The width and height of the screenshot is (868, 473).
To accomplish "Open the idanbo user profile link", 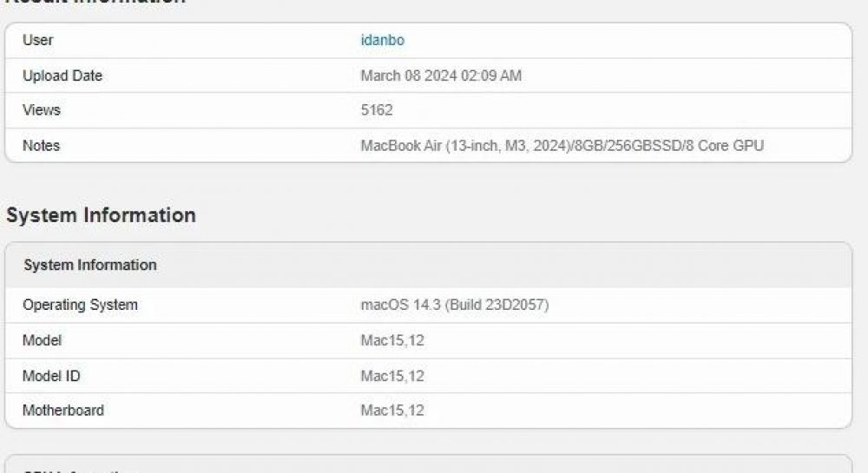I will (x=383, y=41).
